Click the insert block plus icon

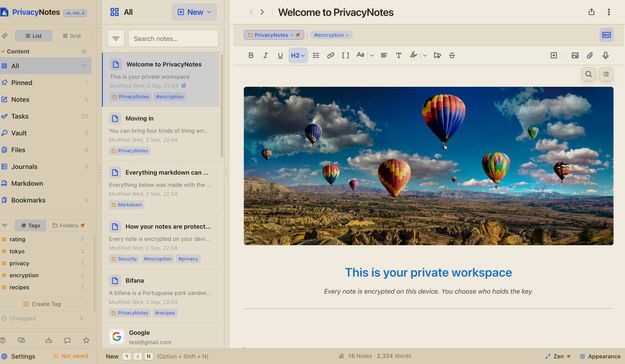point(554,55)
